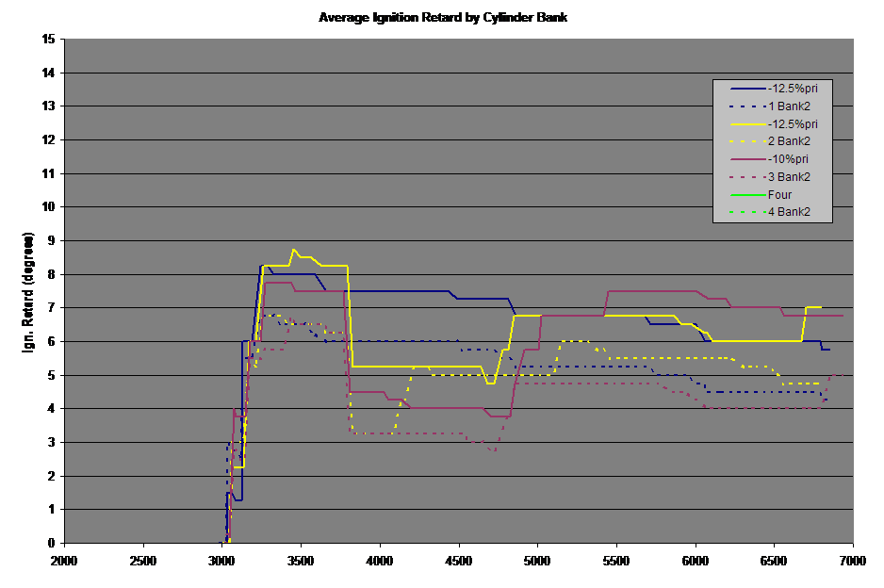Screen dimensions: 884x588
Task: Click the dotted green line sample in legend
Action: pyautogui.click(x=747, y=213)
